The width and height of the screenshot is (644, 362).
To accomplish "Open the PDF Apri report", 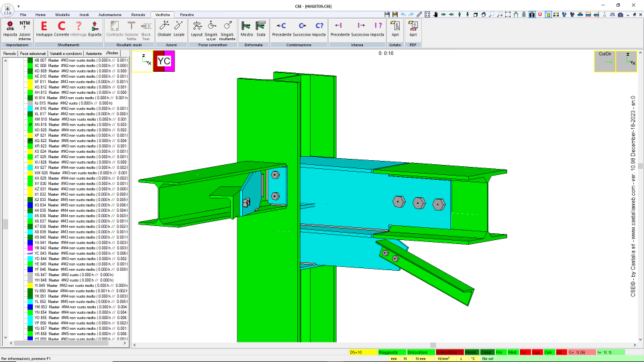I will click(413, 29).
